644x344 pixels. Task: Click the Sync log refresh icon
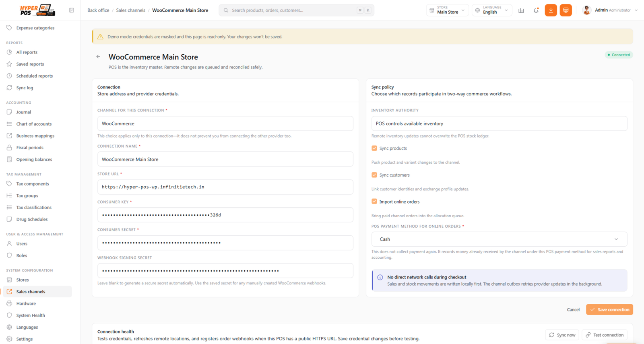[x=9, y=88]
